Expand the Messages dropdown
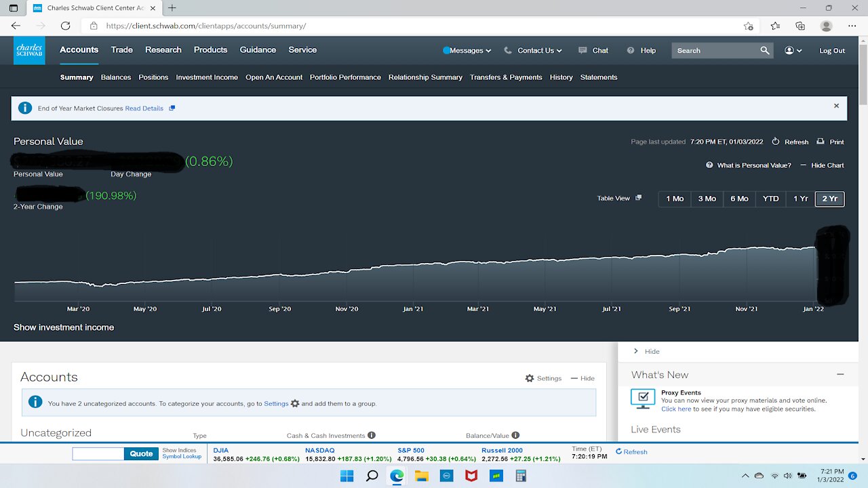The width and height of the screenshot is (868, 488). pos(488,51)
